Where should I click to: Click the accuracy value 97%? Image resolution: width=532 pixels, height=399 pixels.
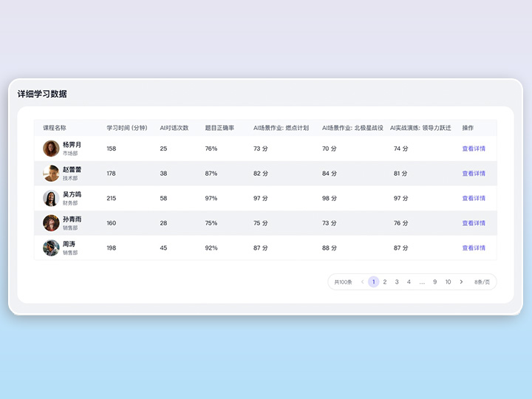[x=211, y=198]
